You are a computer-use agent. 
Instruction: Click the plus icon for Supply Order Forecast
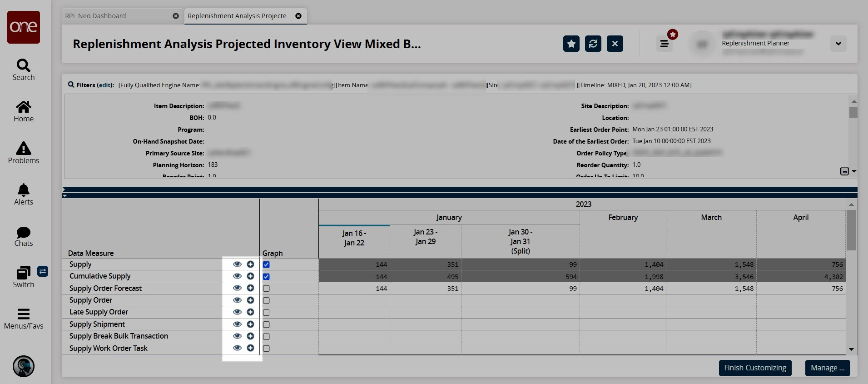tap(250, 288)
